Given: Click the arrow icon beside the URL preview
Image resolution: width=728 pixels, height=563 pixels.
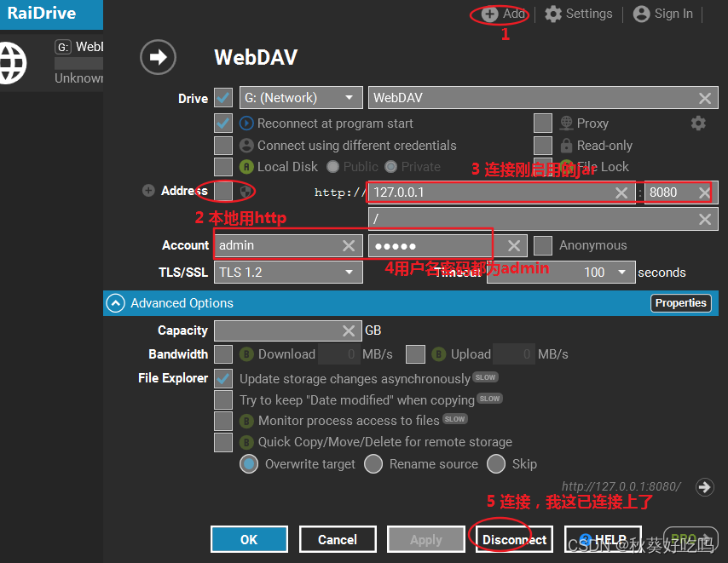Looking at the screenshot, I should [x=705, y=487].
